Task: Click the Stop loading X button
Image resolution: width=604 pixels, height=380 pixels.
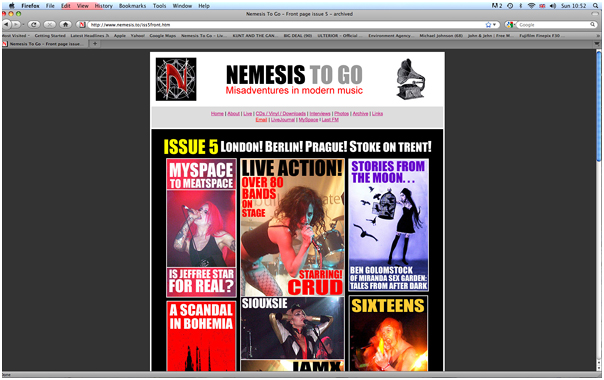Action: tap(49, 24)
